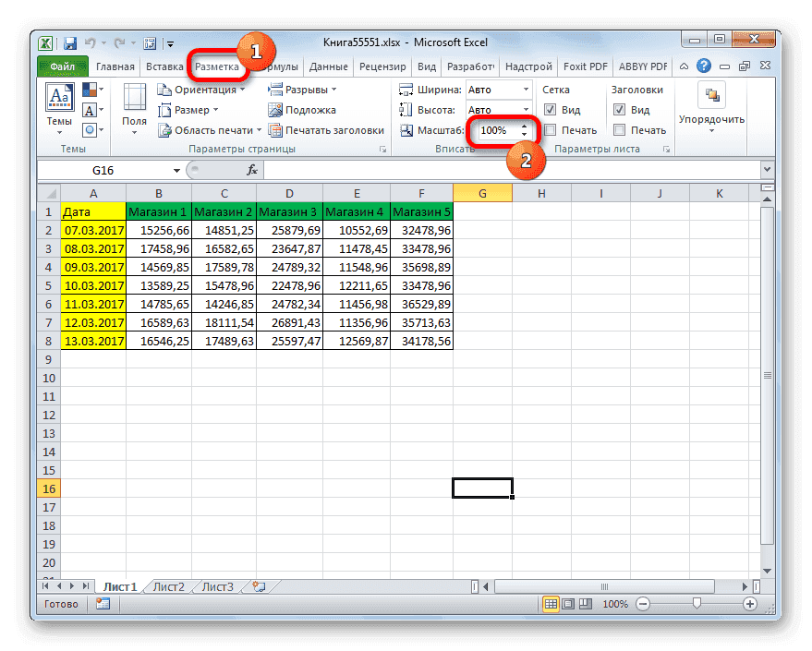Disable Вид checkbox under Сетка

[548, 109]
